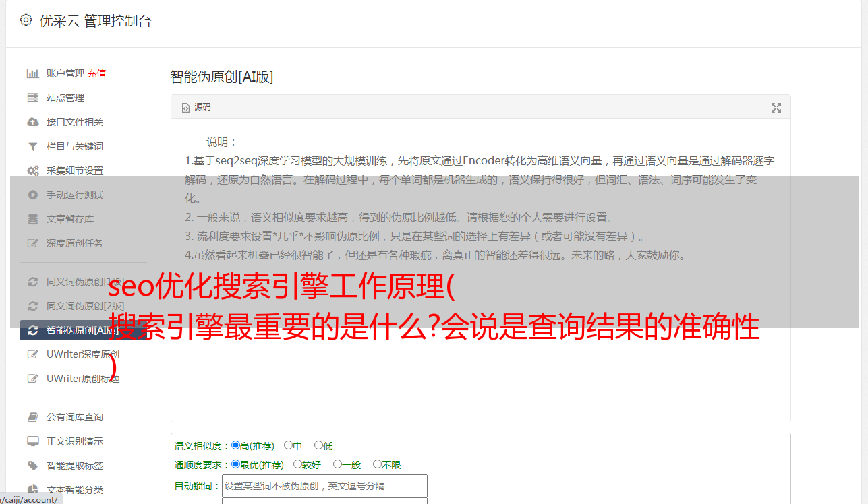Viewport: 868px width, 504px height.
Task: Click the settings gear icon beside 优采云
Action: point(26,20)
